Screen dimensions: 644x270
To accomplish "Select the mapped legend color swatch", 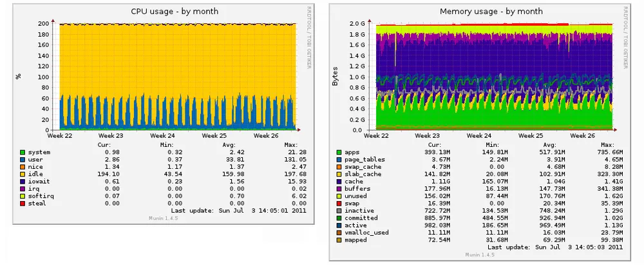I will [x=339, y=240].
